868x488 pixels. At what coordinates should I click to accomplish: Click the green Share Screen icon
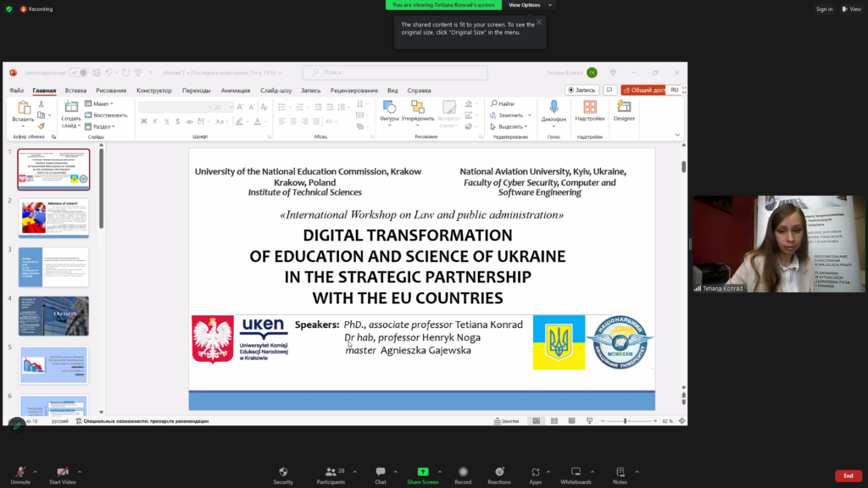coord(423,471)
